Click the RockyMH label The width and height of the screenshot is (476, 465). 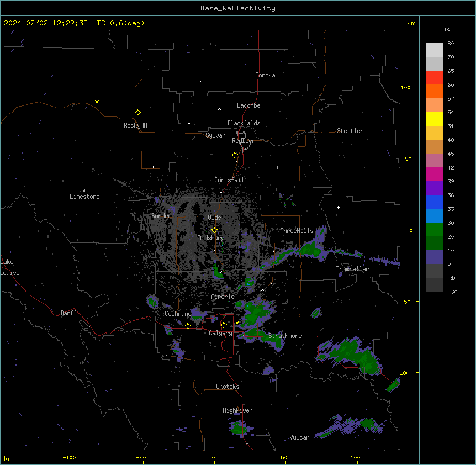pyautogui.click(x=135, y=125)
